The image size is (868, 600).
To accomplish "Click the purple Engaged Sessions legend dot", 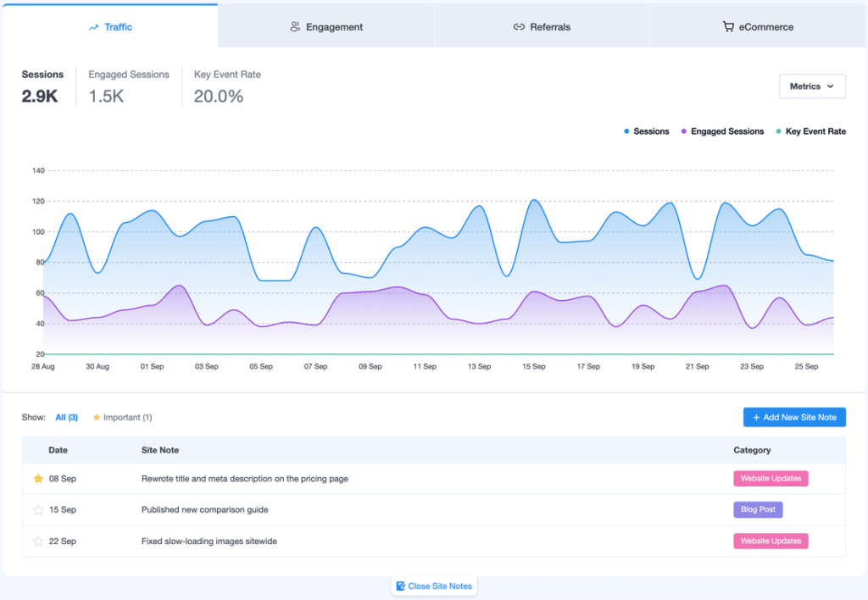I will 684,131.
